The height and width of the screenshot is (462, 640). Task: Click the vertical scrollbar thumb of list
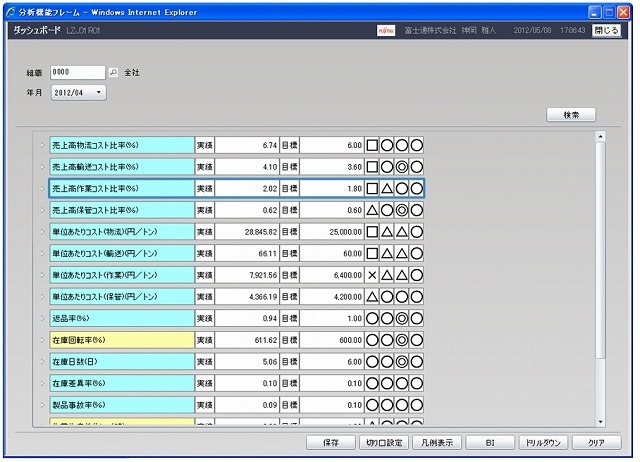click(600, 250)
